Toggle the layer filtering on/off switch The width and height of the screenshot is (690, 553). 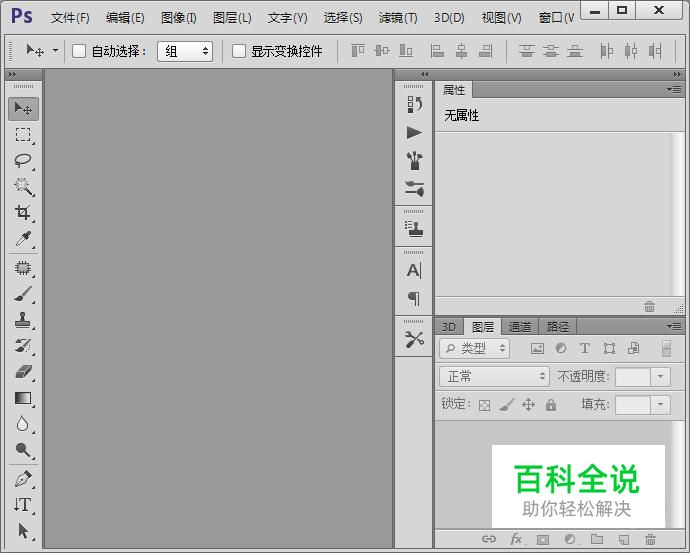coord(667,348)
